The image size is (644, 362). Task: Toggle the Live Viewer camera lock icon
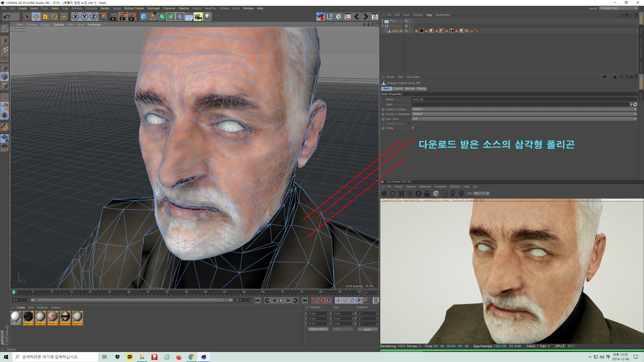point(427,193)
